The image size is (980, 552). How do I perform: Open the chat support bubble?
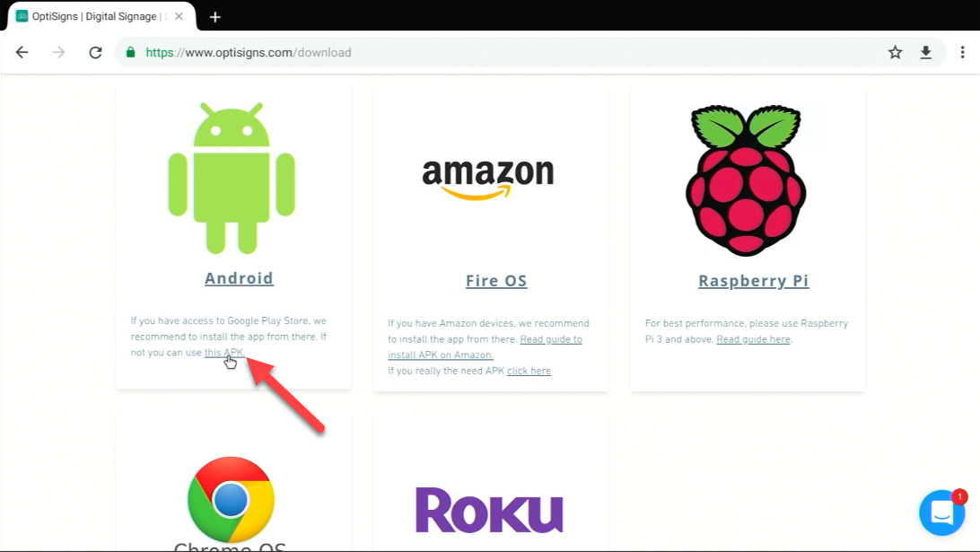pyautogui.click(x=942, y=513)
